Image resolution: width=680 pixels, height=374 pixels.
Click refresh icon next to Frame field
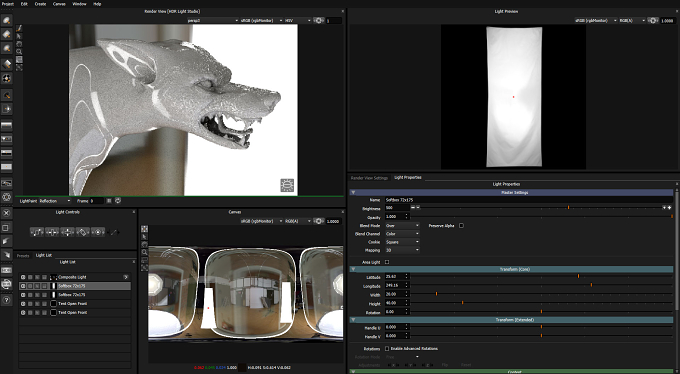pyautogui.click(x=118, y=201)
